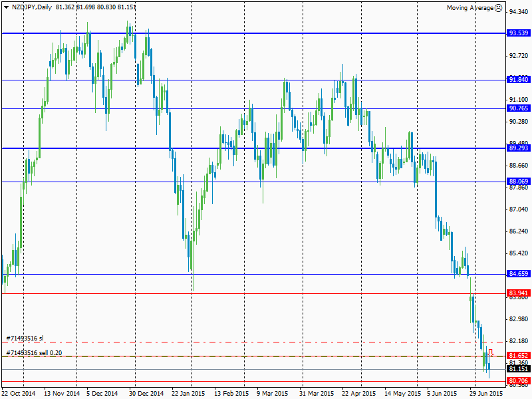Click the #71493516 sell 0.20 order label

(35, 353)
